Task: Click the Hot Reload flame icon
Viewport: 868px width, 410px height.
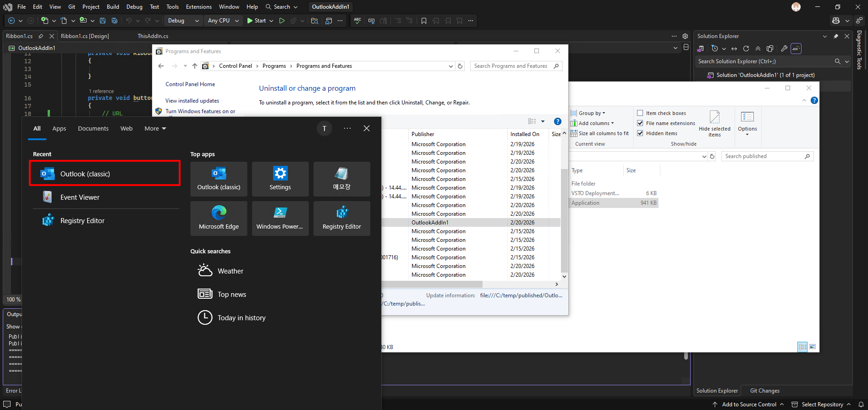Action: click(294, 21)
